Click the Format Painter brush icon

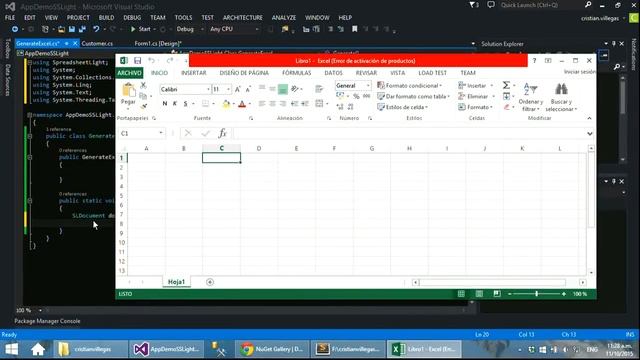(x=143, y=107)
